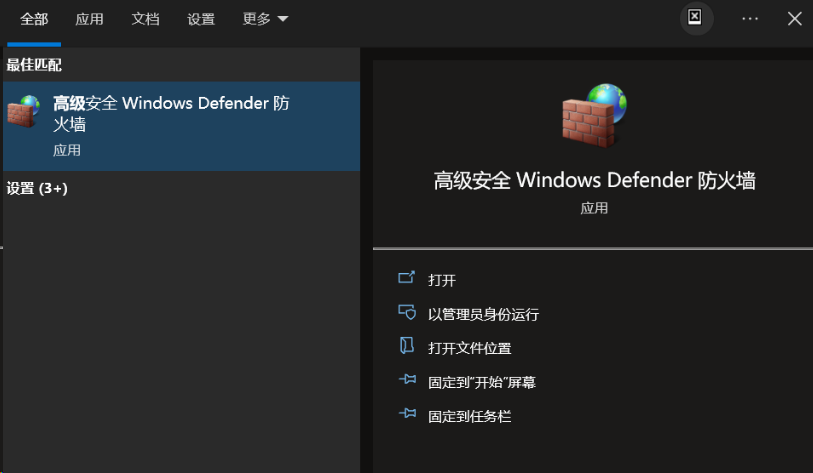This screenshot has width=813, height=473.
Task: Select the 设置 filter tab
Action: coord(201,19)
